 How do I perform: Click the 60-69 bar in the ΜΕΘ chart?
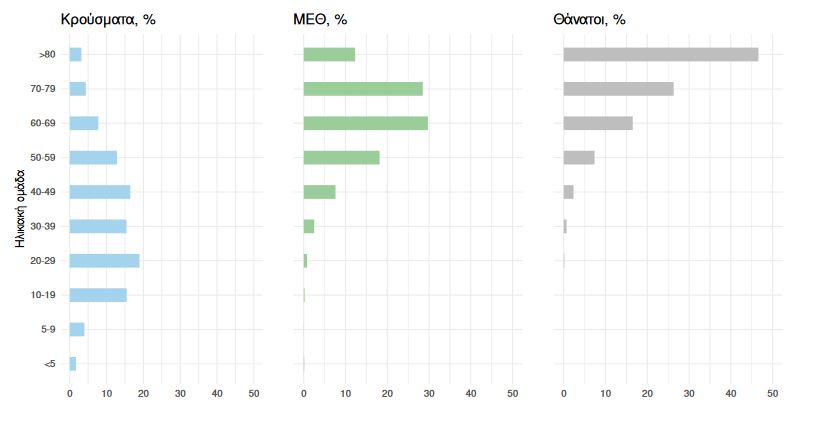coord(365,123)
